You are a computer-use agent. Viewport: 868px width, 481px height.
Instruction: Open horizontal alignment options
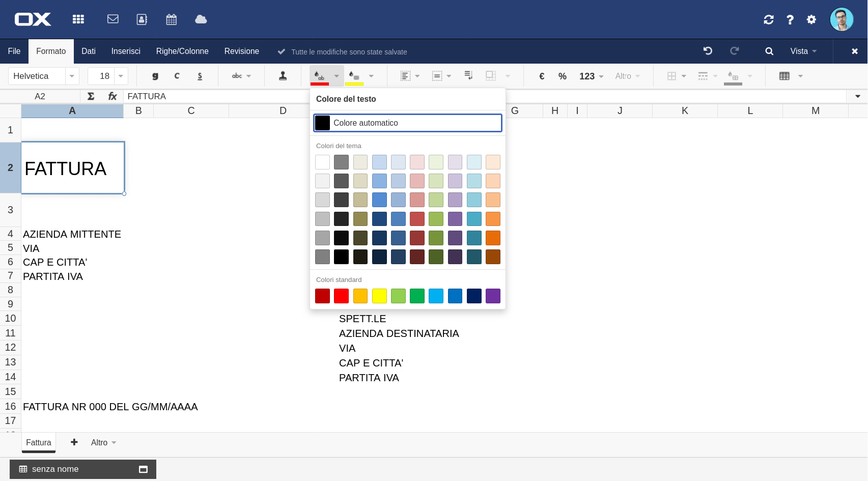click(410, 76)
